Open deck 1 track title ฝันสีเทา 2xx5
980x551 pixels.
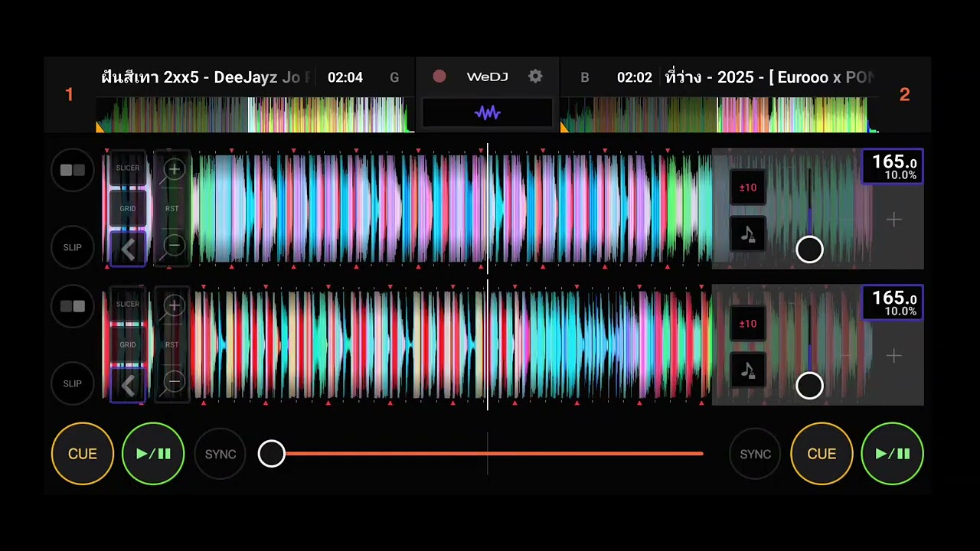coord(206,77)
